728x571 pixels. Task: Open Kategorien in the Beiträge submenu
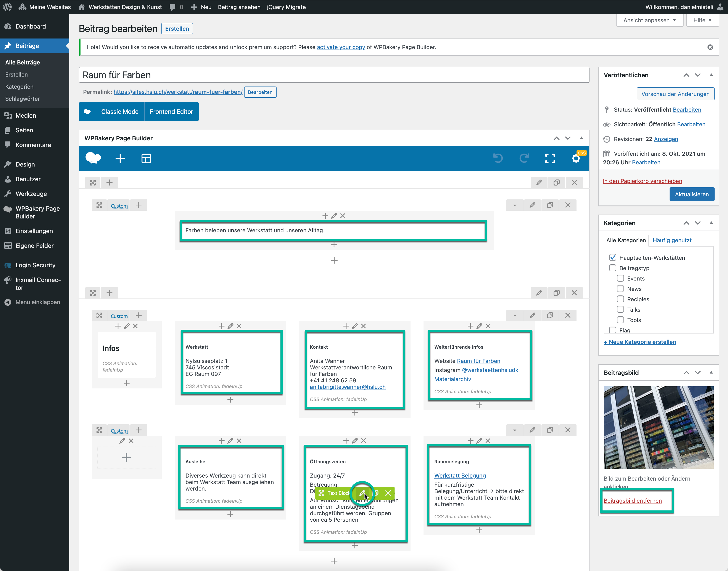click(19, 87)
